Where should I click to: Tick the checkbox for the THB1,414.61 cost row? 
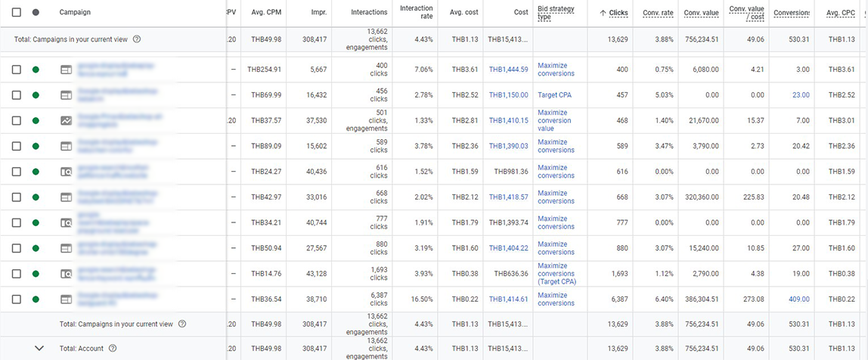point(17,299)
